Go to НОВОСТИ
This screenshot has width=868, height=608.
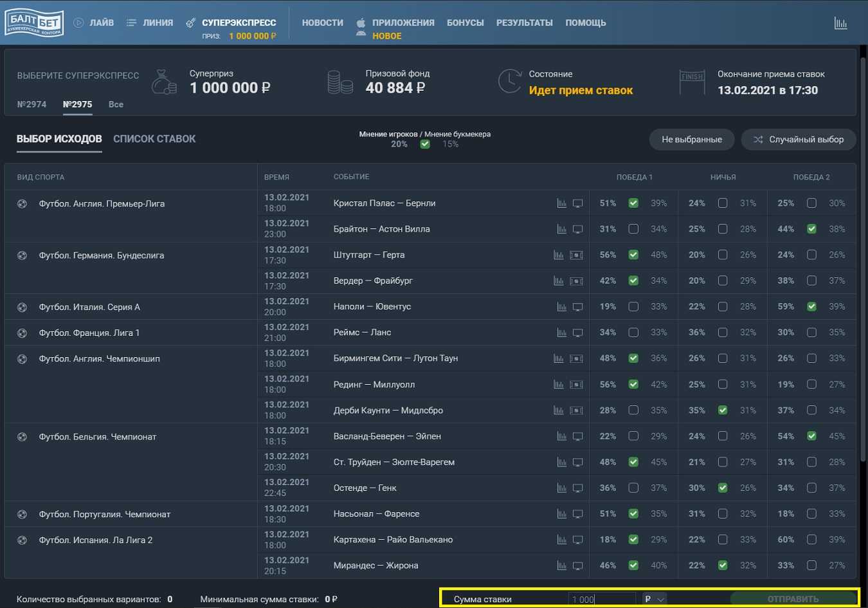pyautogui.click(x=323, y=23)
